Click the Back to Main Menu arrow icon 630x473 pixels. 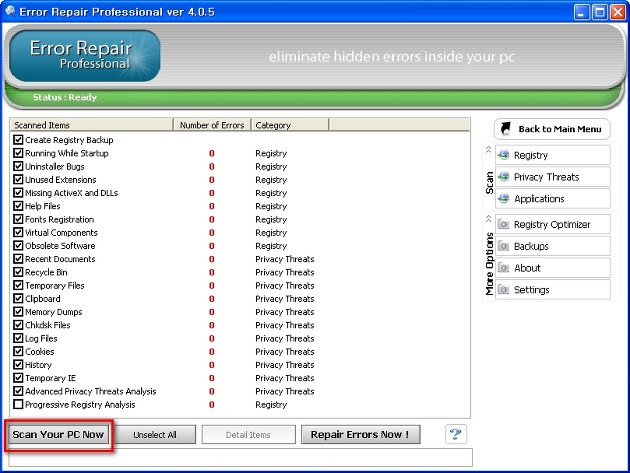tap(505, 129)
